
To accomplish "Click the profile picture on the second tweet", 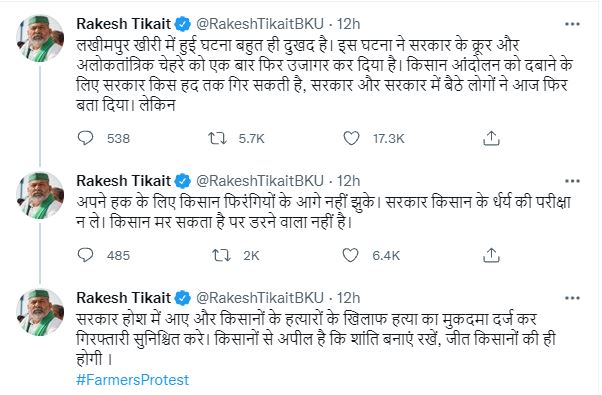I will click(40, 195).
